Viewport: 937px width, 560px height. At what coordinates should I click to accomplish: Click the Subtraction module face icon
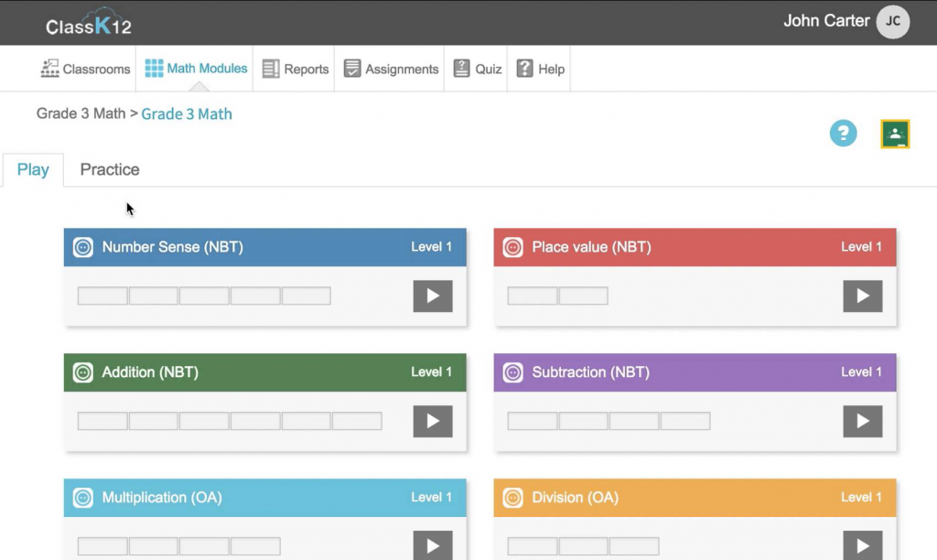tap(513, 372)
